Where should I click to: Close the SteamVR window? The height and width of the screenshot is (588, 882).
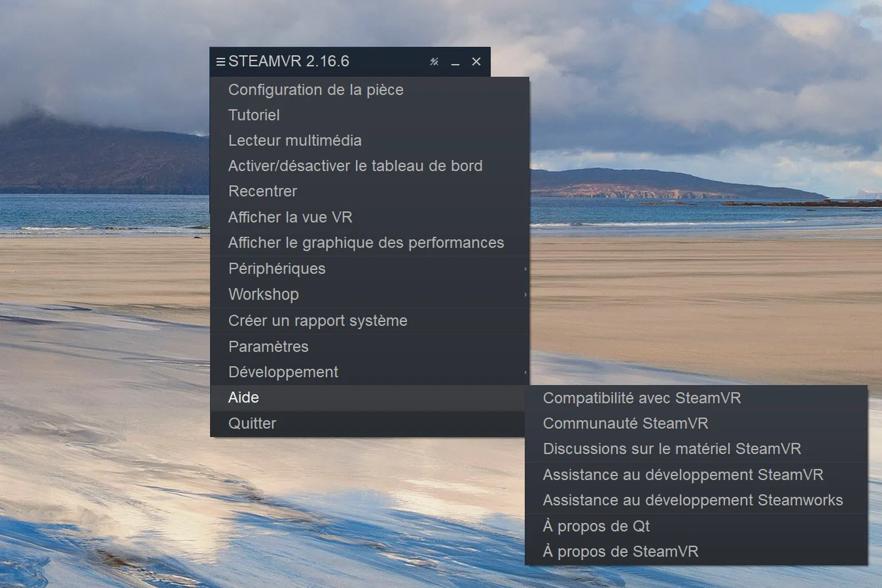pyautogui.click(x=476, y=61)
